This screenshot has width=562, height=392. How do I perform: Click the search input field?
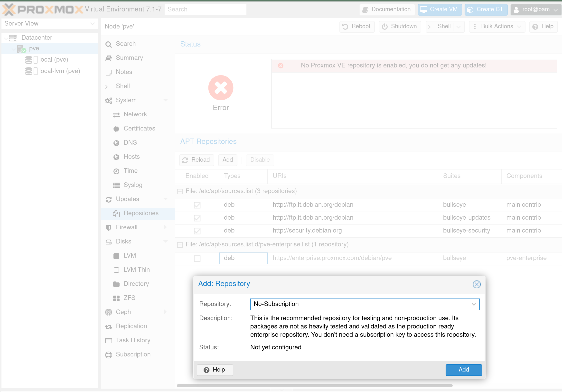206,9
